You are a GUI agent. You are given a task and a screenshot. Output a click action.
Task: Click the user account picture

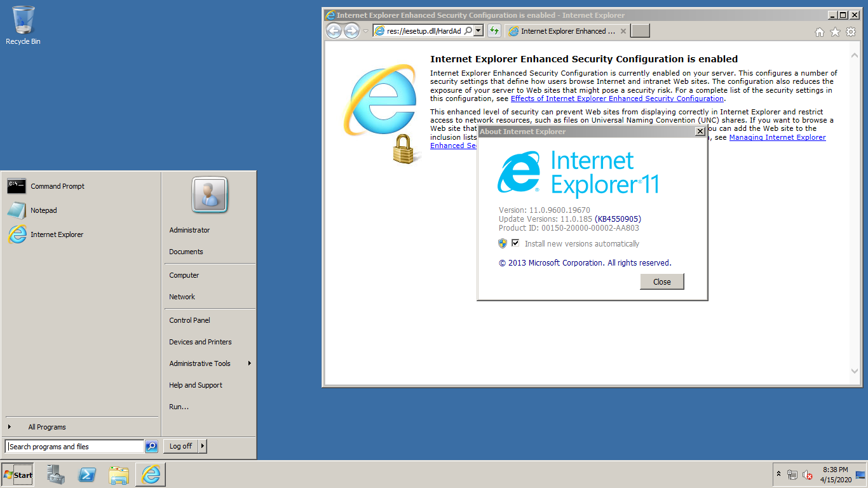pyautogui.click(x=210, y=195)
